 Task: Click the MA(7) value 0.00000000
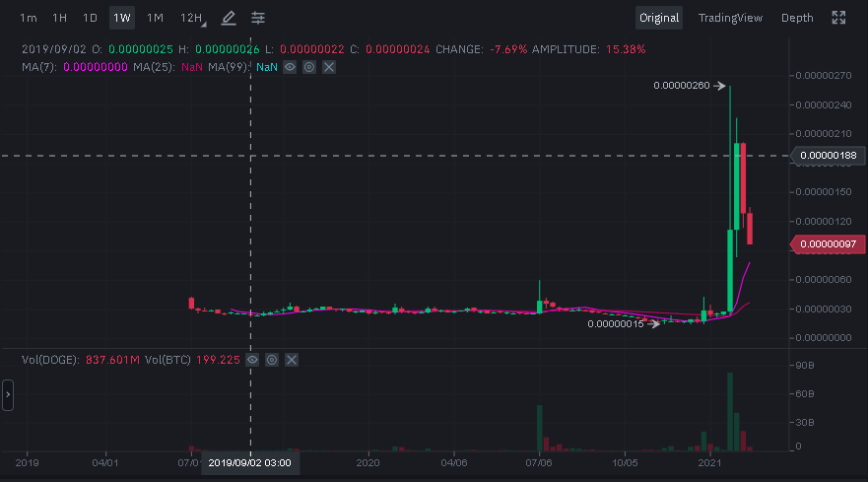pos(96,67)
